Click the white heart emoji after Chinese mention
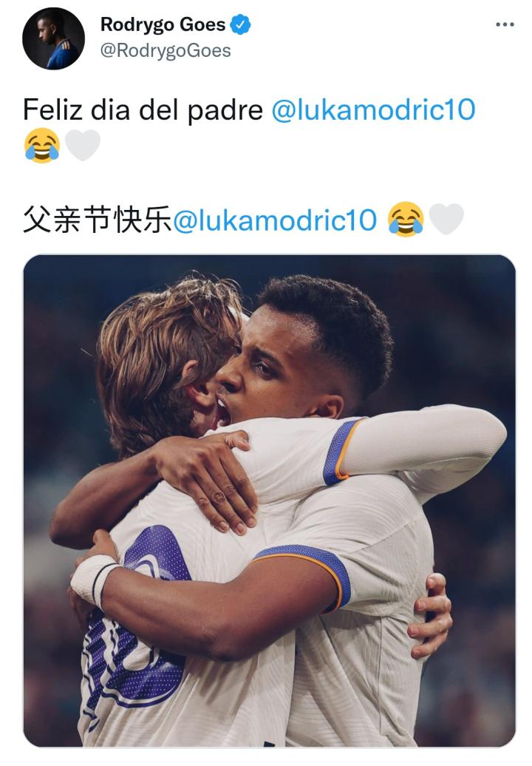 (x=446, y=220)
